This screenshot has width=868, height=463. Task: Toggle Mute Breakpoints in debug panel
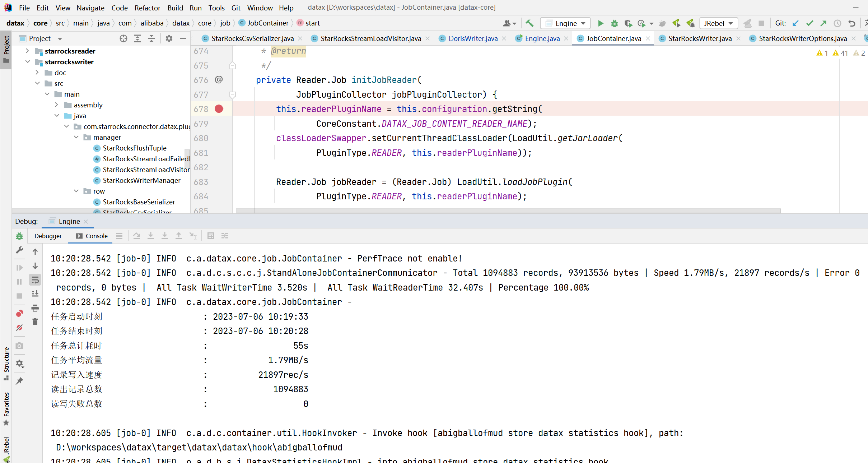coord(19,328)
